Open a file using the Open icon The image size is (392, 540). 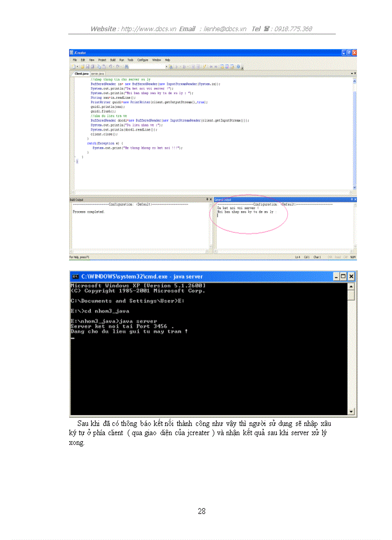(83, 67)
